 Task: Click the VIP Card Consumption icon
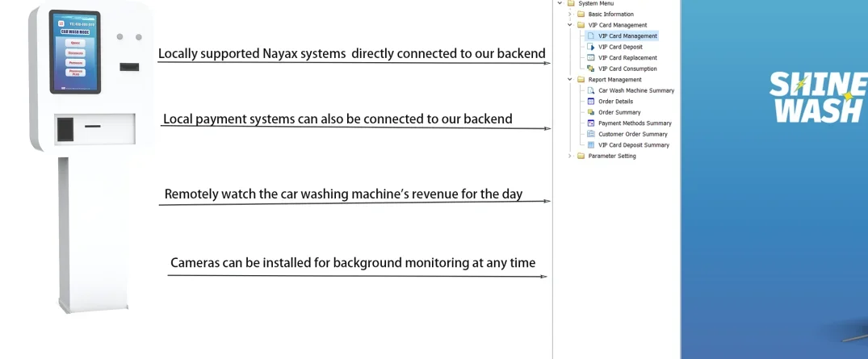[x=591, y=69]
